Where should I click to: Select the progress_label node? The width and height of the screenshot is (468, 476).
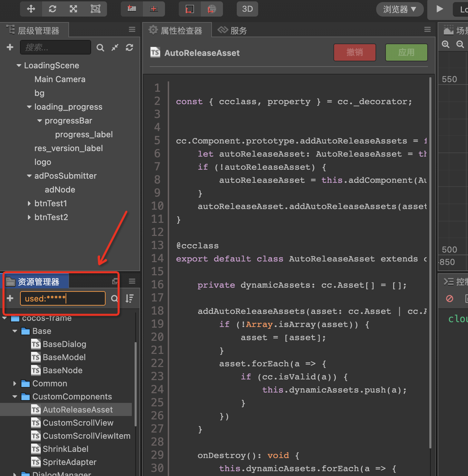coord(84,135)
